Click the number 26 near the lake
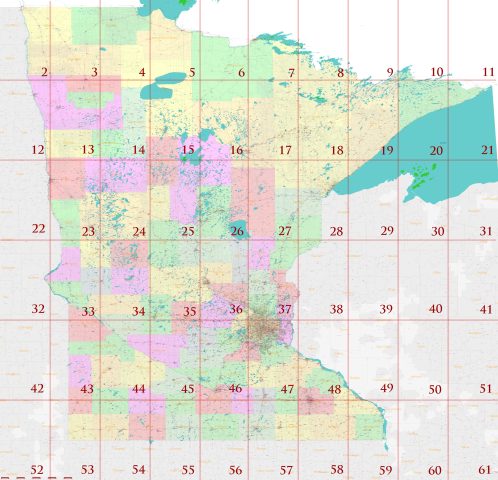This screenshot has width=498, height=480. tap(237, 231)
